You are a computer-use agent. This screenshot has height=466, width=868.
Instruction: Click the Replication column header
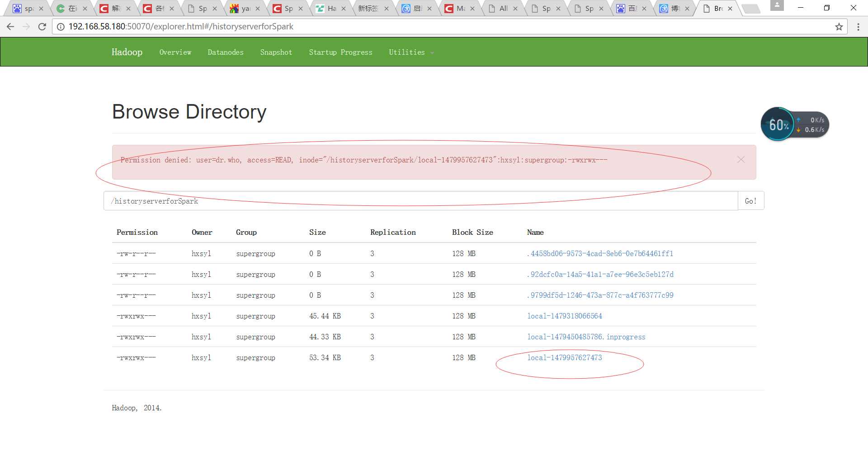pyautogui.click(x=393, y=232)
